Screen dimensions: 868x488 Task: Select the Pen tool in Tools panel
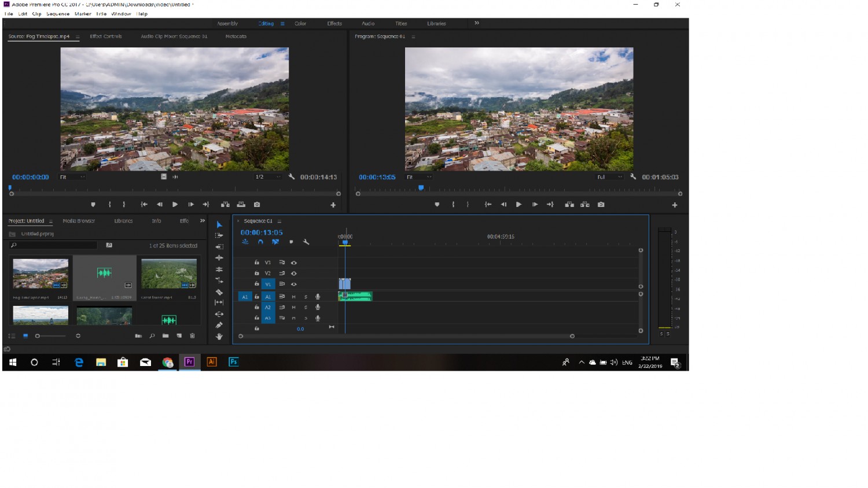tap(219, 326)
